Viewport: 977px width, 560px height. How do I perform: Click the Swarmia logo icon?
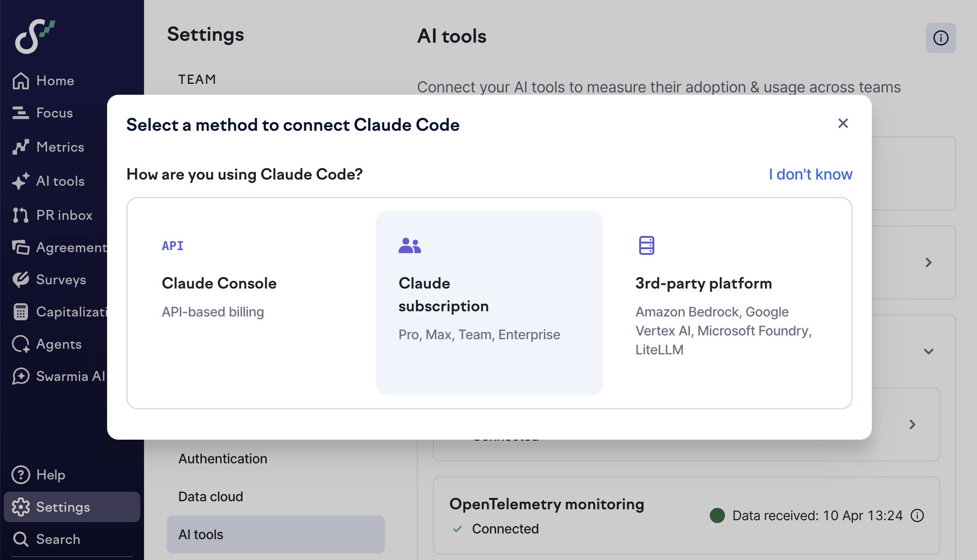(34, 36)
